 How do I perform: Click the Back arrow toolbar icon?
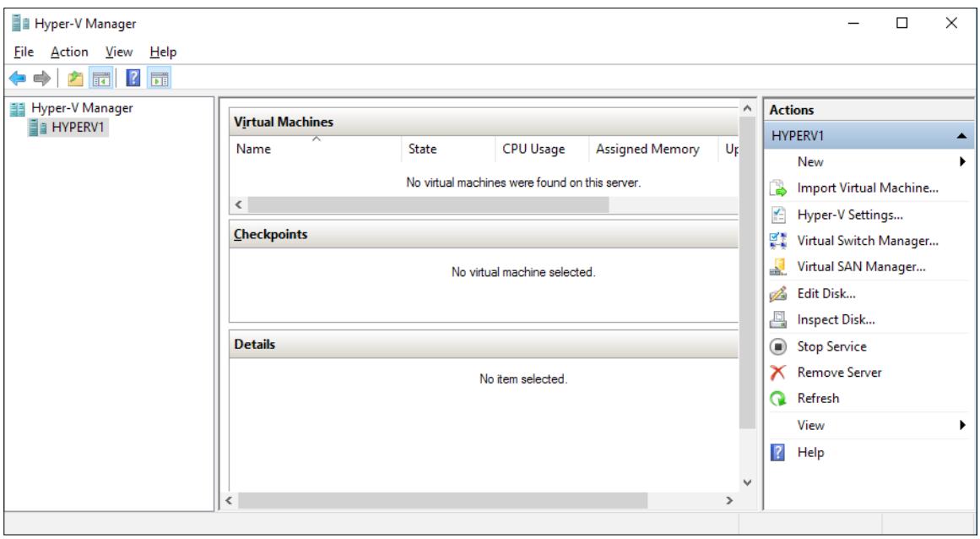pyautogui.click(x=18, y=79)
